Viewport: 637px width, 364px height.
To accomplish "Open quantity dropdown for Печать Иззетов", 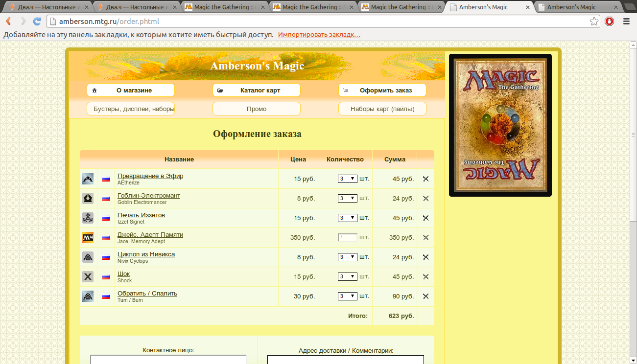I will click(347, 218).
